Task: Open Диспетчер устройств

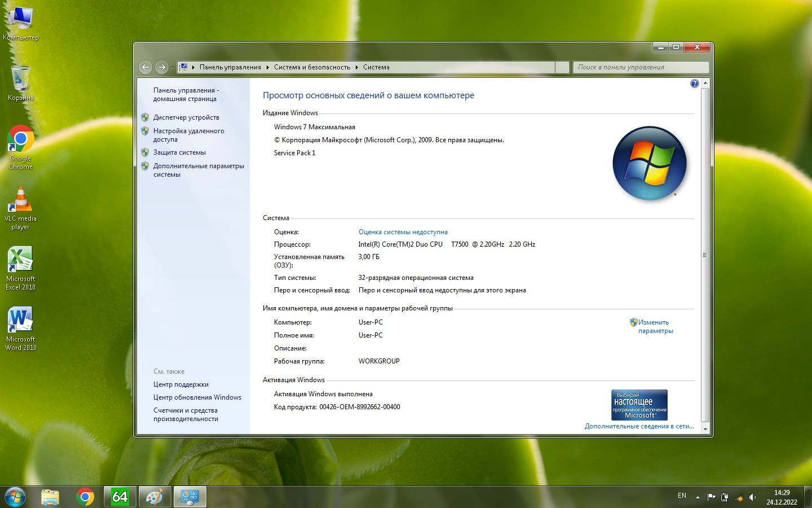Action: tap(186, 117)
